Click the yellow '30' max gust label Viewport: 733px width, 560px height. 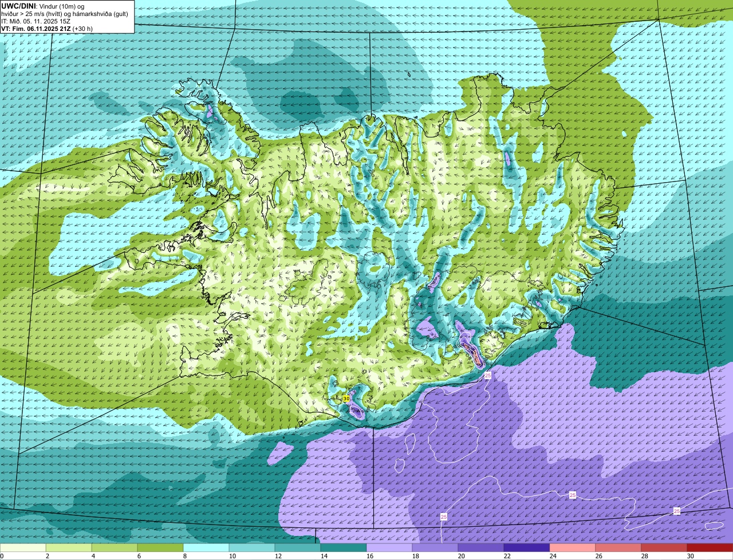click(346, 398)
